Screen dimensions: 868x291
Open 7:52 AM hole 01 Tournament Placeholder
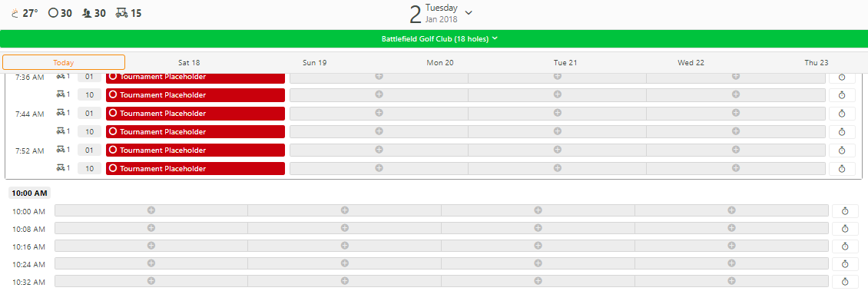point(195,150)
